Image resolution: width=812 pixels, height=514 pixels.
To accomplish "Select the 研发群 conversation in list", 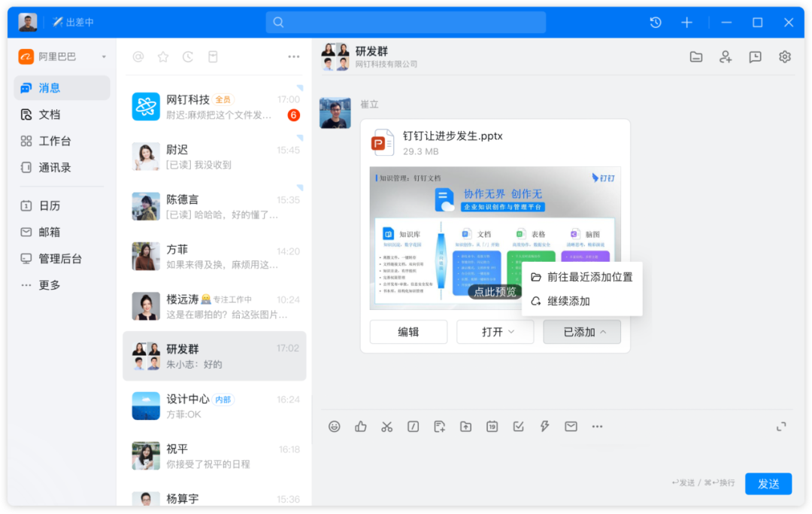I will tap(214, 356).
